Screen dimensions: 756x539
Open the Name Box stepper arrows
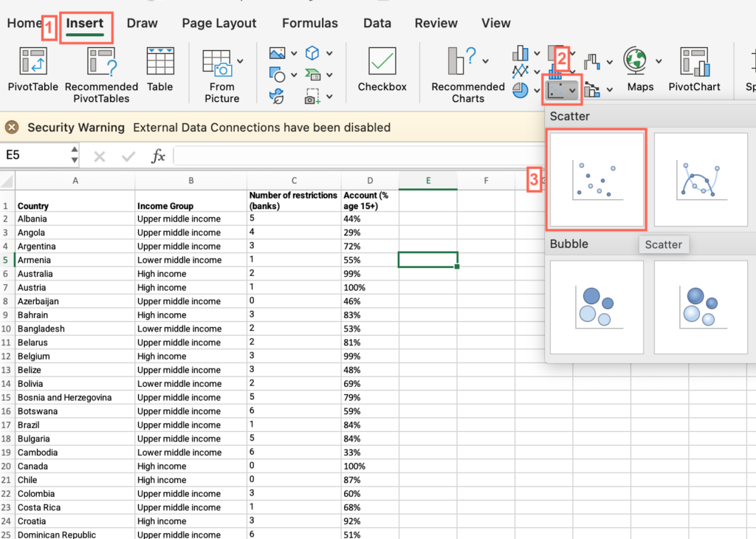click(x=75, y=155)
